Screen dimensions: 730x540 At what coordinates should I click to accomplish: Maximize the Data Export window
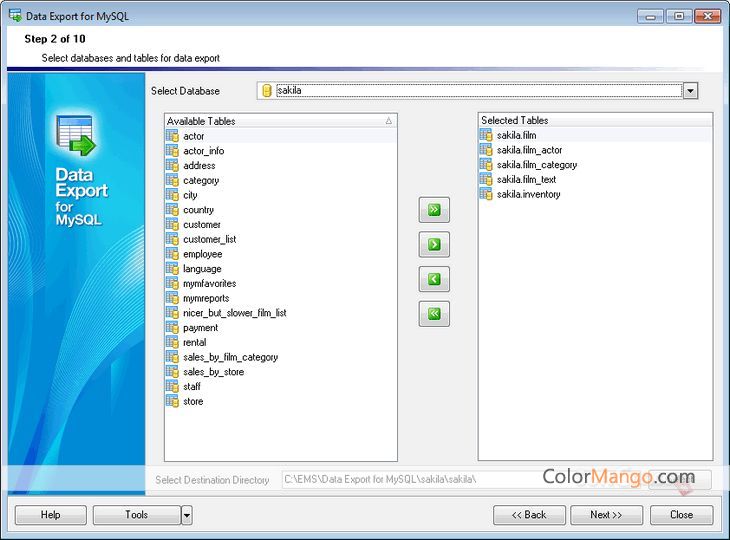(x=679, y=16)
